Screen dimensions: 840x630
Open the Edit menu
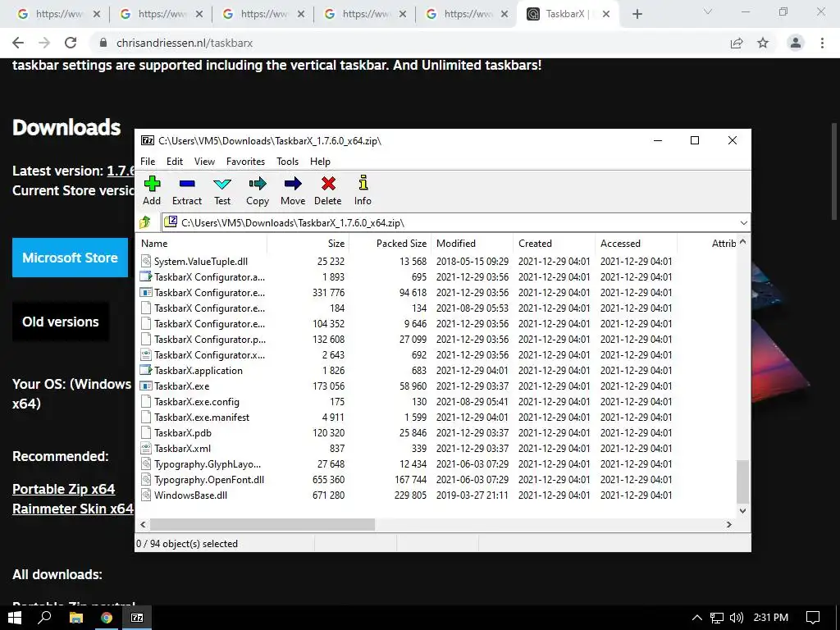175,162
